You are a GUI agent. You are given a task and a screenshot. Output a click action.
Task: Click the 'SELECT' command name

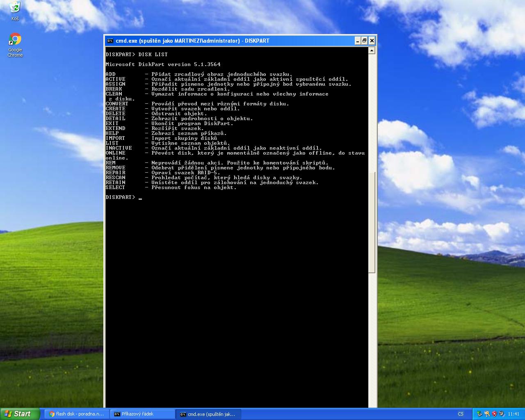coord(116,187)
